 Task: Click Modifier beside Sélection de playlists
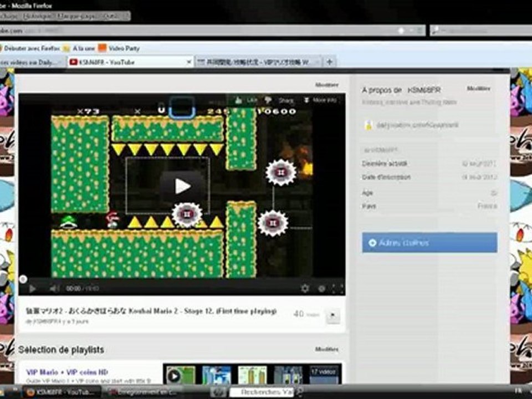327,349
